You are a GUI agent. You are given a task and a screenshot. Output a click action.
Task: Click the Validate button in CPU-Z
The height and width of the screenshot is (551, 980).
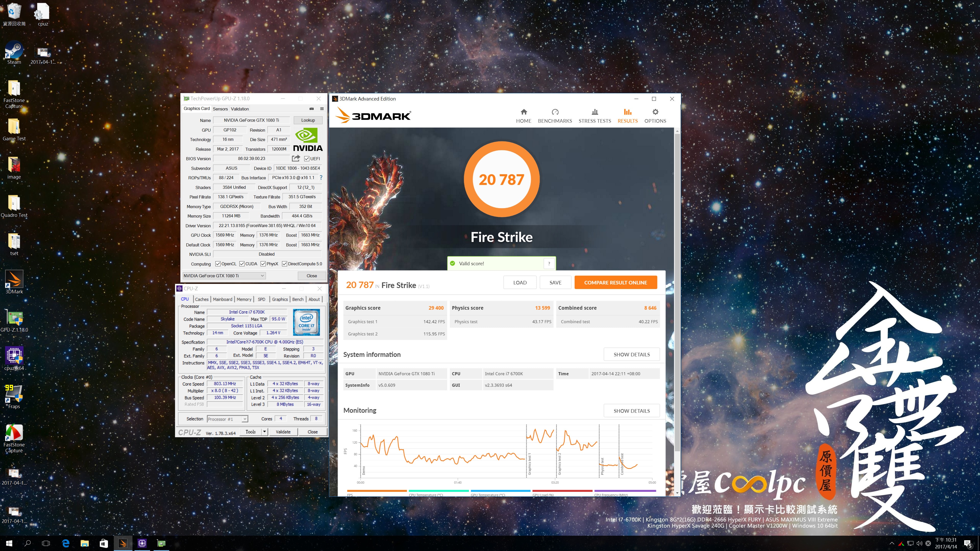[283, 432]
